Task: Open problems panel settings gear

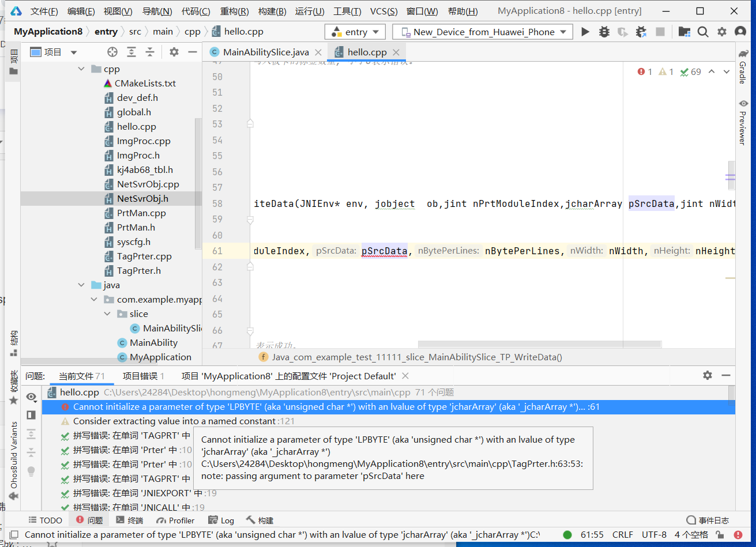Action: click(708, 375)
